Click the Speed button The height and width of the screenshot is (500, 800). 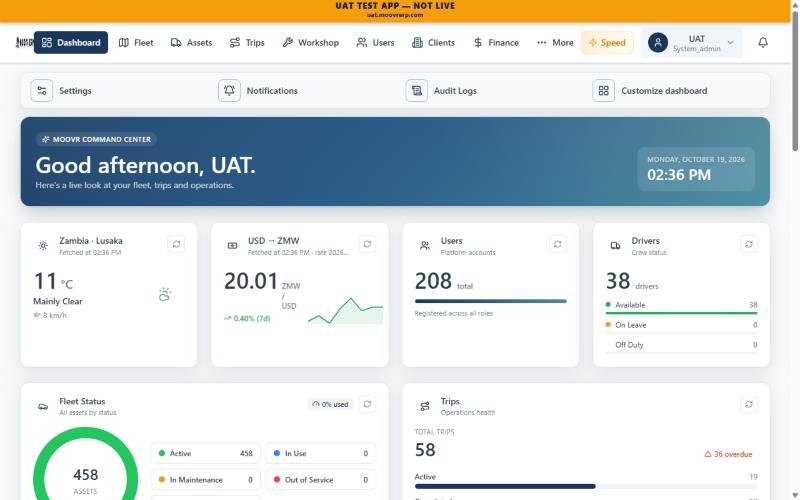(x=607, y=42)
